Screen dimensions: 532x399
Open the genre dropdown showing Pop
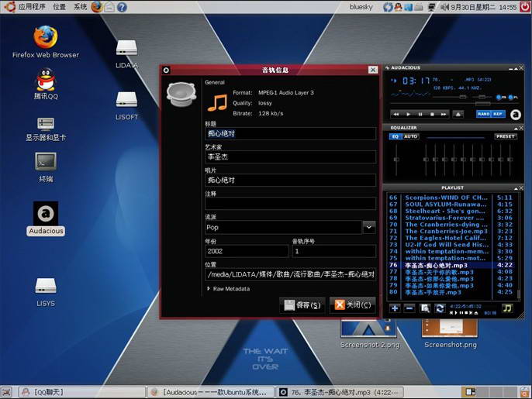(369, 227)
